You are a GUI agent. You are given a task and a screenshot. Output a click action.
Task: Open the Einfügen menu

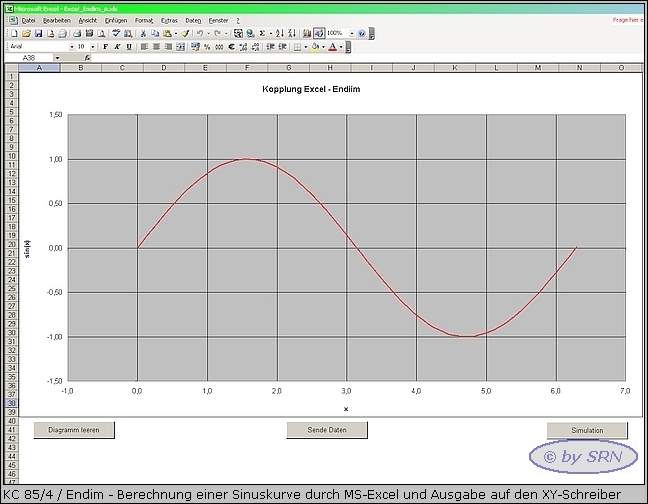[116, 20]
